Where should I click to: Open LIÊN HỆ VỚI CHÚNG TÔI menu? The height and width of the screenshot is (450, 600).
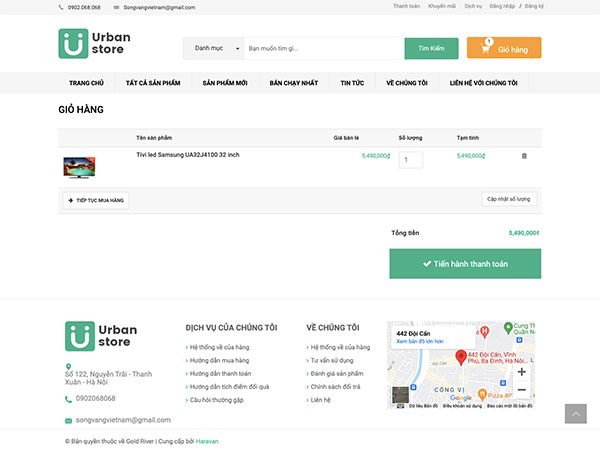484,83
